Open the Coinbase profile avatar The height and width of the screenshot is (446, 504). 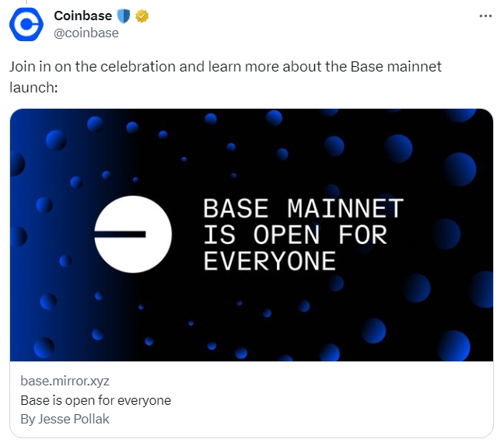[26, 24]
